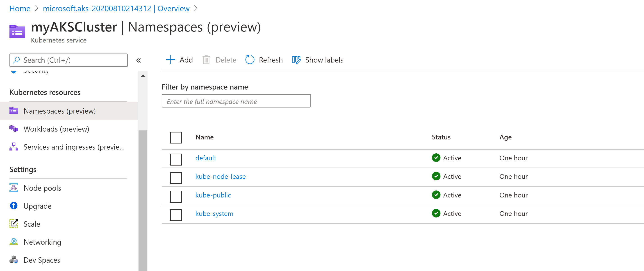Open the kube-public namespace link
Viewport: 644px width, 271px height.
point(213,195)
